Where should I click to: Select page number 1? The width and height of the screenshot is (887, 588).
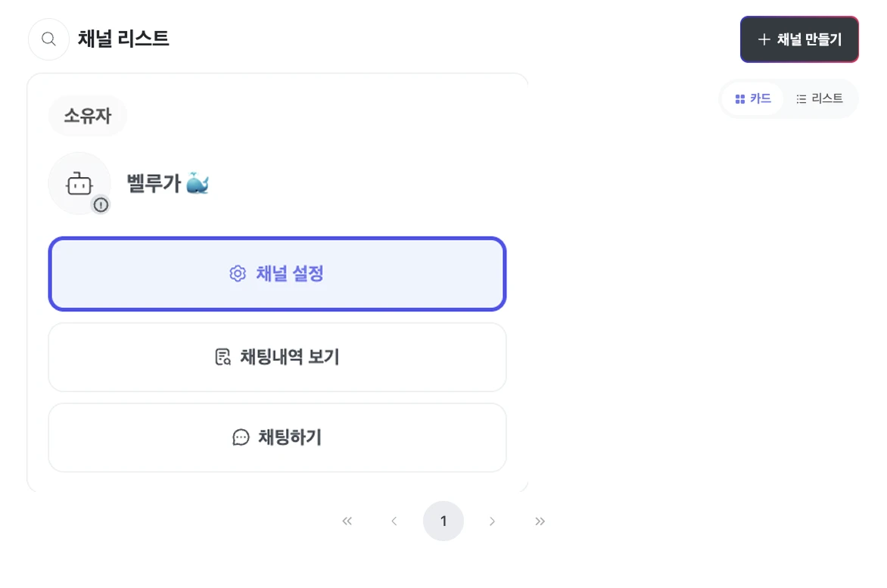click(443, 521)
